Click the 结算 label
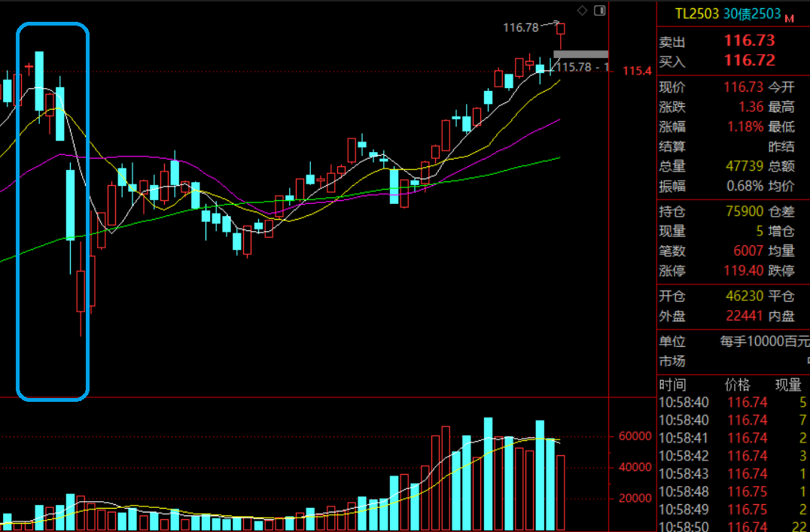Screen dimensions: 810x532 coord(672,146)
